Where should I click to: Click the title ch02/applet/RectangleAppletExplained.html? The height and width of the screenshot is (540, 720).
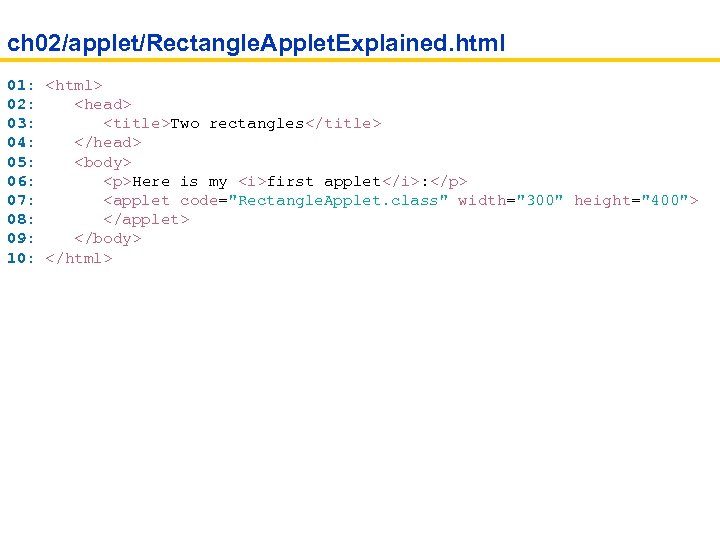(x=256, y=44)
